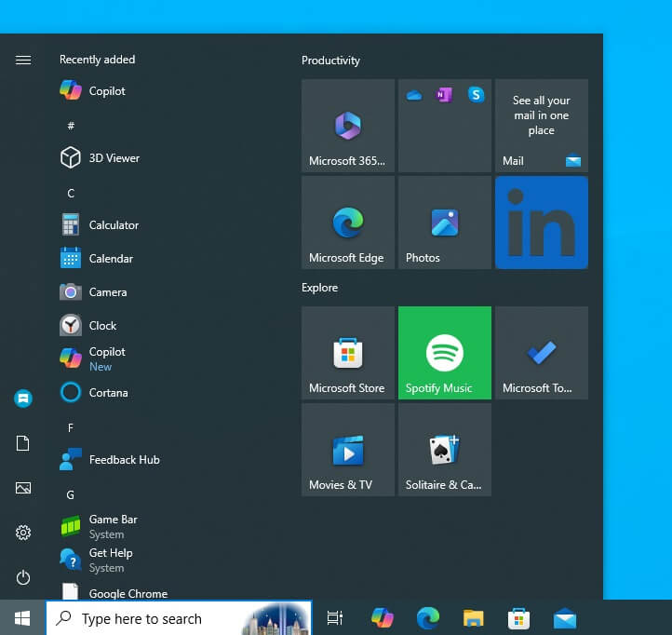Launch Solitaire & Casual Games tile
The width and height of the screenshot is (672, 635).
tap(444, 450)
